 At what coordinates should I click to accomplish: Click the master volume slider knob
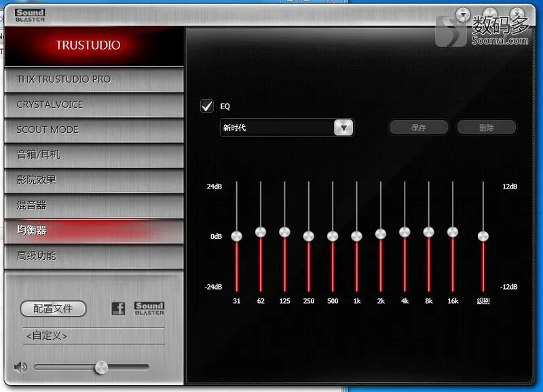pos(101,368)
